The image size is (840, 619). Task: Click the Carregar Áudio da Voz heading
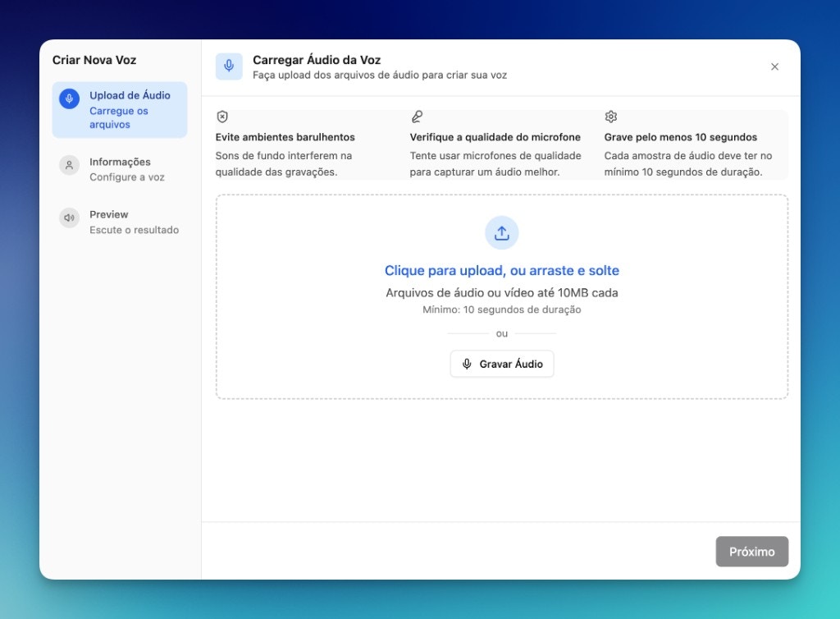[x=317, y=59]
